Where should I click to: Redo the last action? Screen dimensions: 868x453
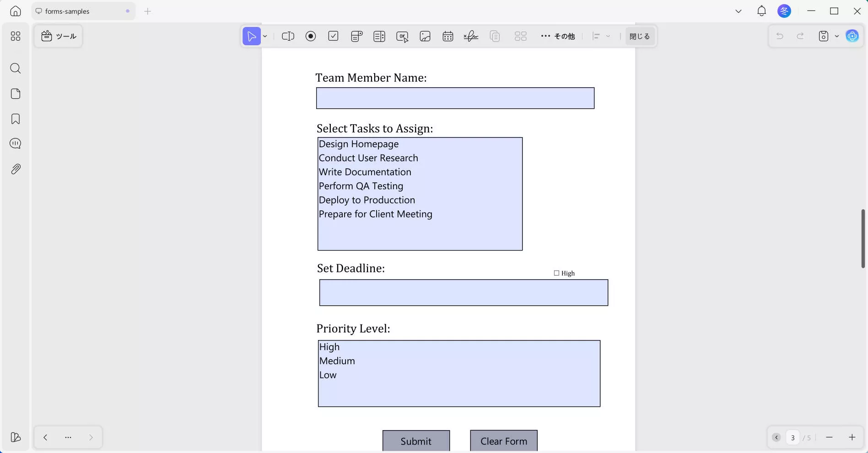tap(800, 36)
